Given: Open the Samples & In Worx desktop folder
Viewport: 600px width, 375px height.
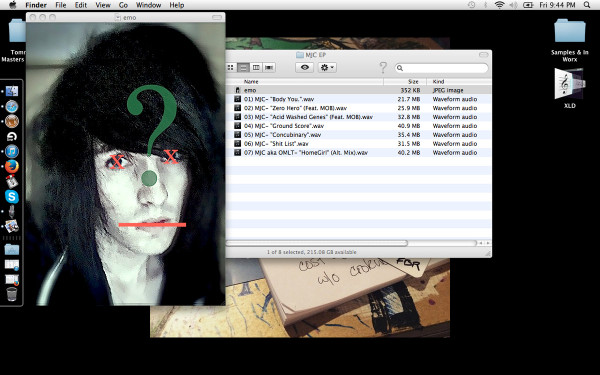Looking at the screenshot, I should [x=569, y=40].
